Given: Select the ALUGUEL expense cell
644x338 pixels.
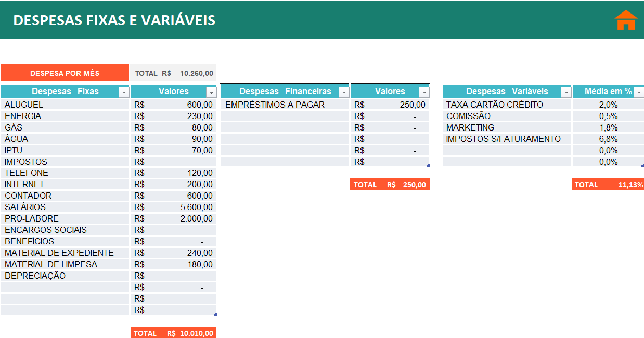Looking at the screenshot, I should [65, 105].
